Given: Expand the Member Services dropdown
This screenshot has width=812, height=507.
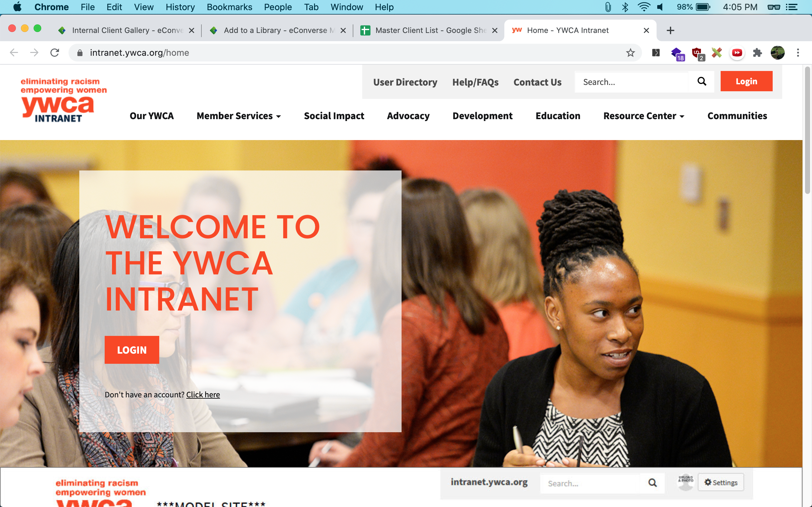Looking at the screenshot, I should [x=239, y=116].
